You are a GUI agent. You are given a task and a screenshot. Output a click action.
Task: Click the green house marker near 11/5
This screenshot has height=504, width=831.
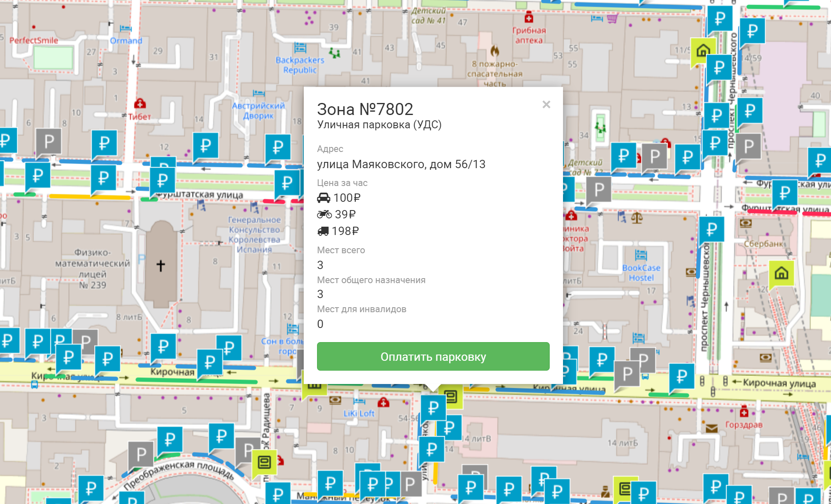(x=703, y=51)
